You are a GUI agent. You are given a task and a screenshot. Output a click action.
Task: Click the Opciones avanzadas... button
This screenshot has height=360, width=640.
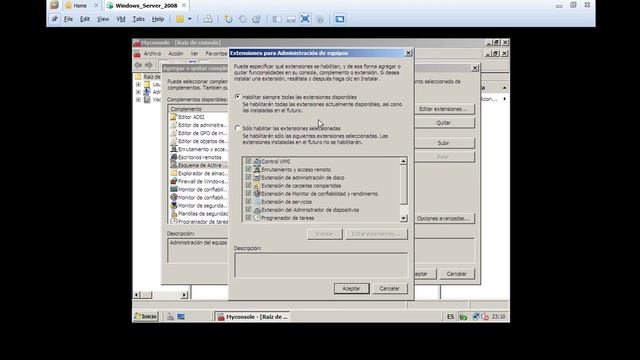tap(443, 219)
